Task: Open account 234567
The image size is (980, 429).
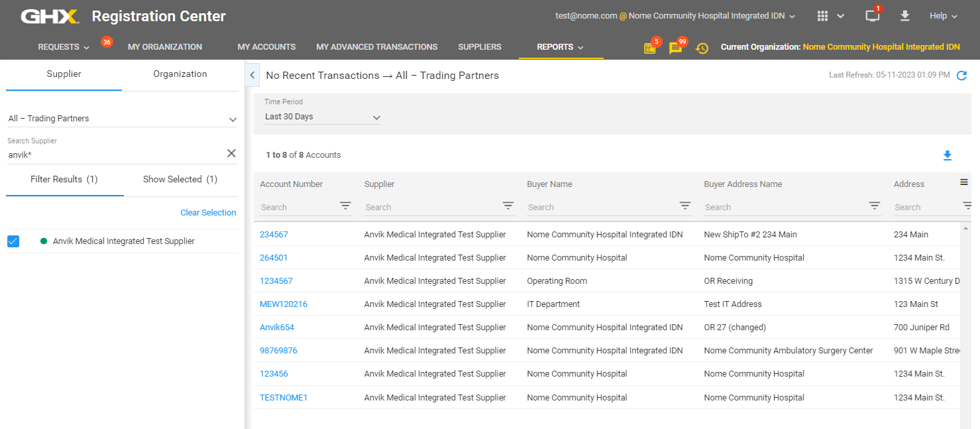Action: 274,235
